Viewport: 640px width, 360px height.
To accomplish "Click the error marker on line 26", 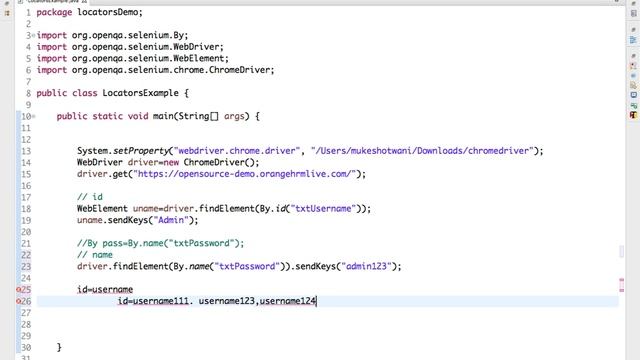I will pyautogui.click(x=18, y=301).
